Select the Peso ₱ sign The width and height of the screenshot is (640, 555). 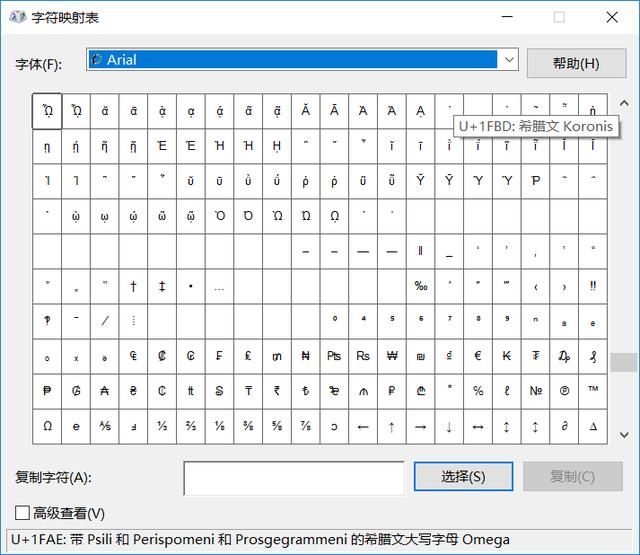tap(47, 391)
